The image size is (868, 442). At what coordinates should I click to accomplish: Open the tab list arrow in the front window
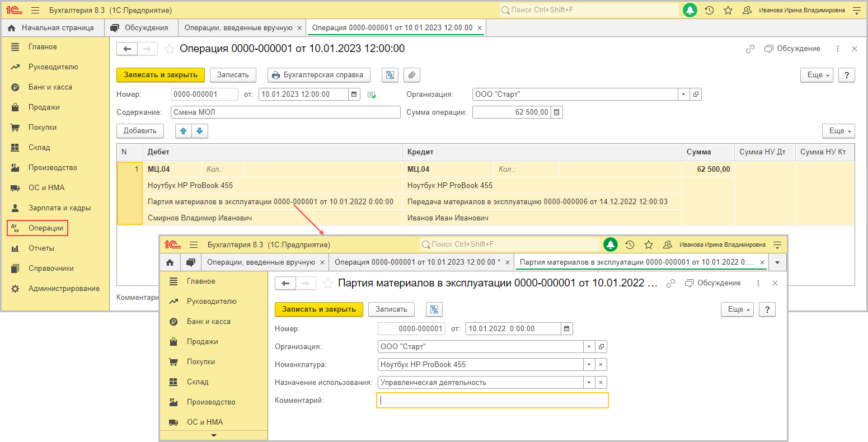pyautogui.click(x=777, y=262)
